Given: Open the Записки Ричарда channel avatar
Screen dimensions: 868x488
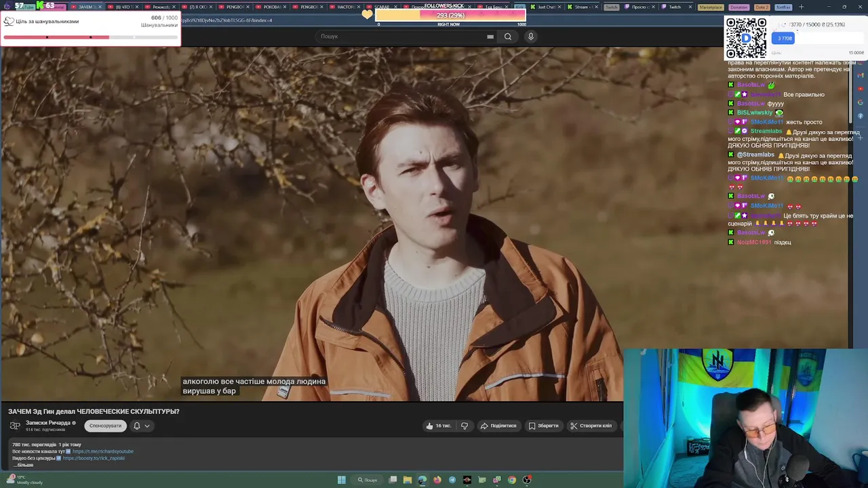Looking at the screenshot, I should pos(15,426).
